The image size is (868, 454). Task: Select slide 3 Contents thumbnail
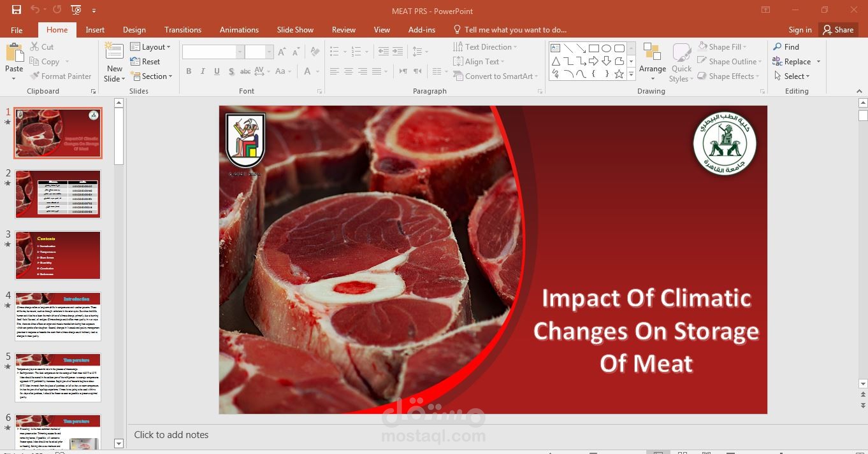click(58, 255)
